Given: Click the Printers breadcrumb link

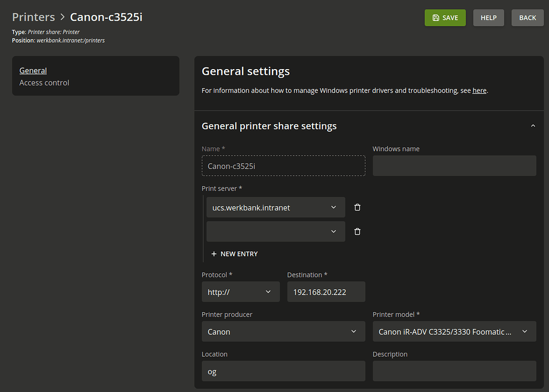Looking at the screenshot, I should click(x=33, y=17).
